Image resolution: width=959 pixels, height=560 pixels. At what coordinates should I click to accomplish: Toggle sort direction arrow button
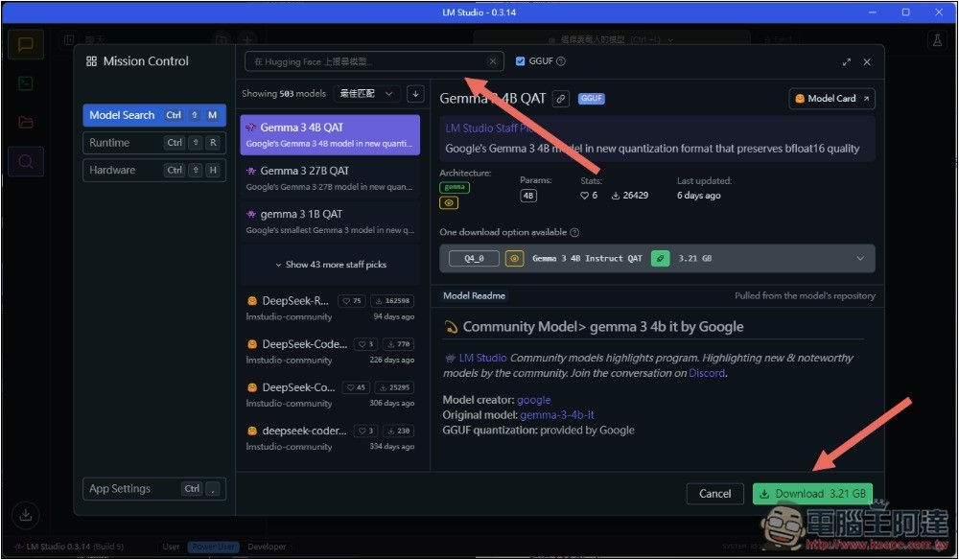(x=415, y=93)
